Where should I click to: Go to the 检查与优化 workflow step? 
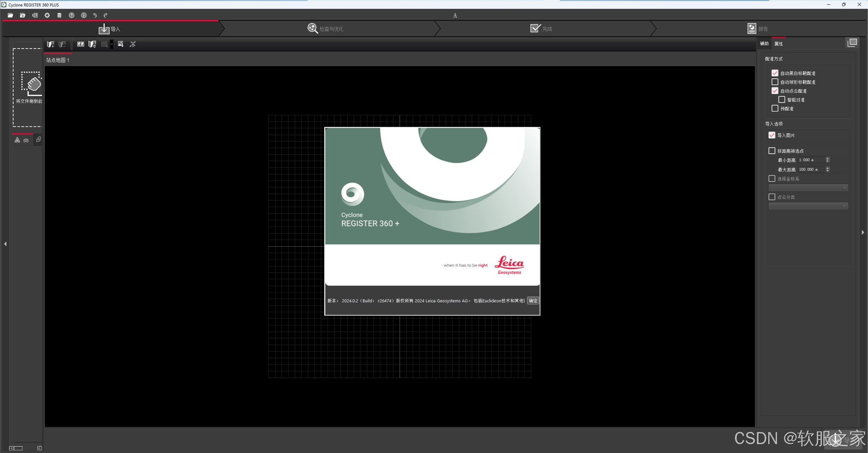(x=325, y=29)
